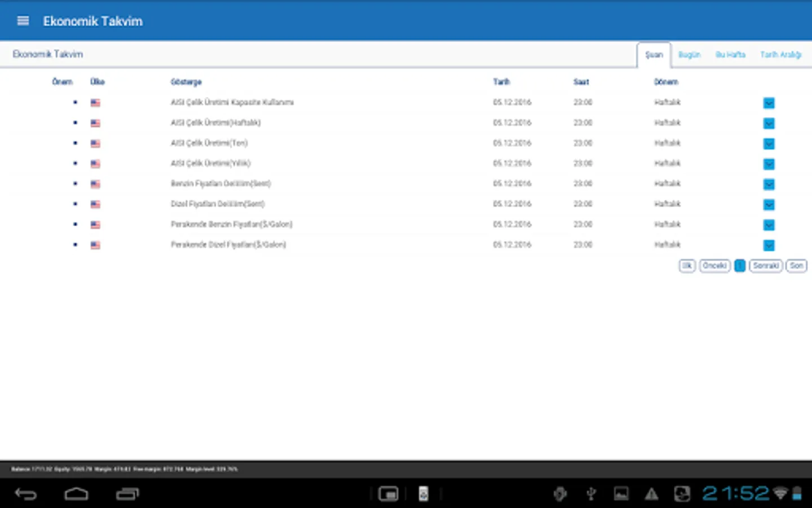This screenshot has width=812, height=508.
Task: Click the Tarih column header
Action: click(501, 82)
